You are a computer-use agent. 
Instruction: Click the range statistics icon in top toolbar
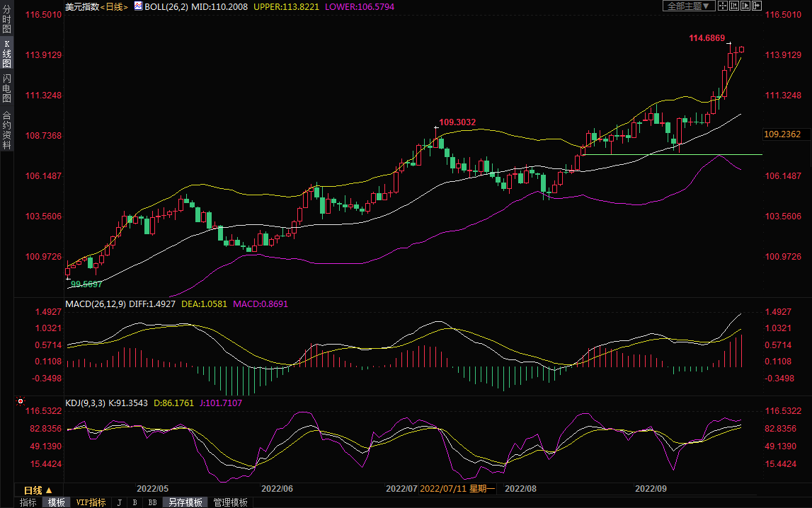click(734, 6)
